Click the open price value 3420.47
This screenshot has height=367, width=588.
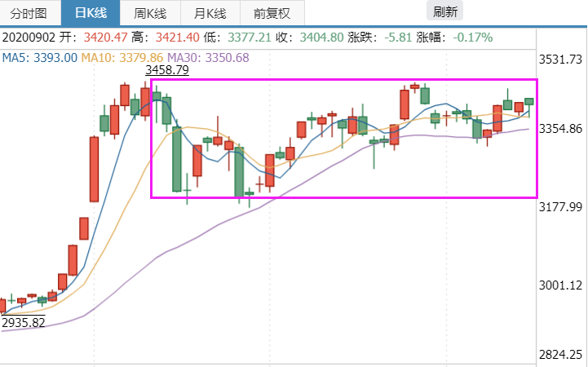point(106,38)
